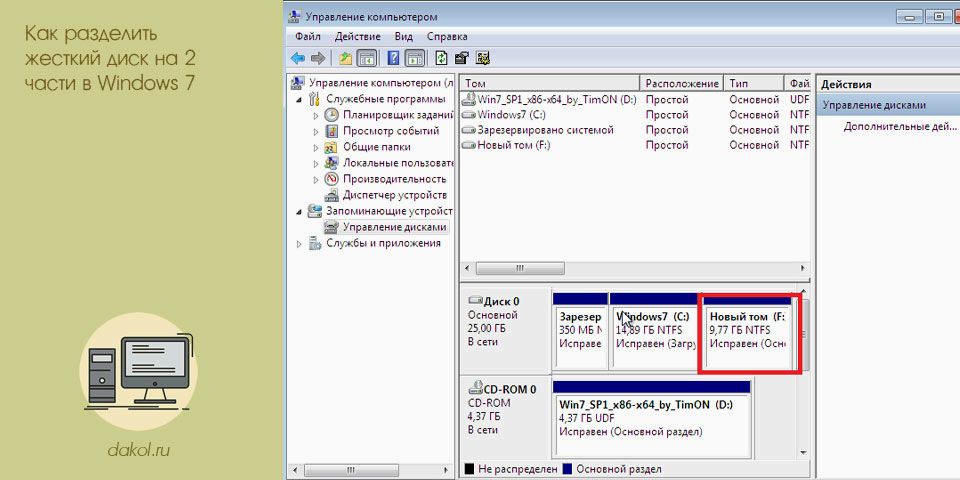This screenshot has height=480, width=960.
Task: Click Управление дисками in the Действия pane
Action: click(874, 105)
